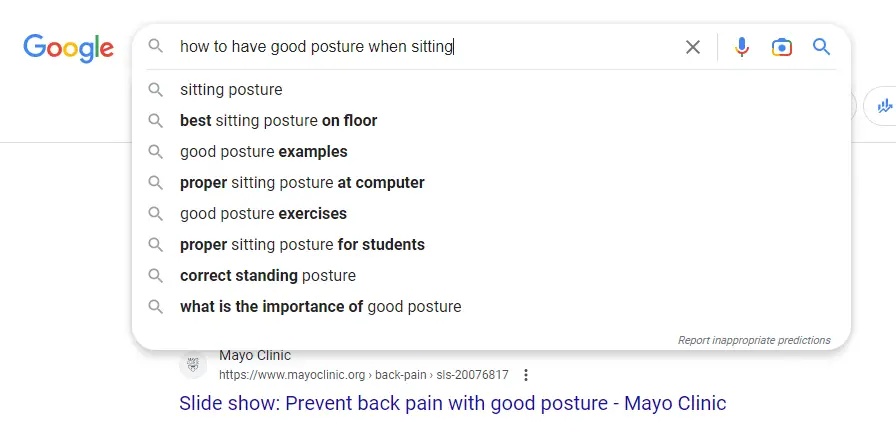
Task: Choose the "good posture exercises" suggestion
Action: click(x=491, y=213)
